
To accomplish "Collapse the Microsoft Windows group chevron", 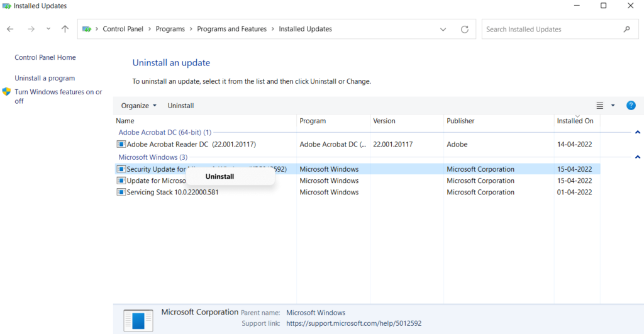I will coord(638,157).
